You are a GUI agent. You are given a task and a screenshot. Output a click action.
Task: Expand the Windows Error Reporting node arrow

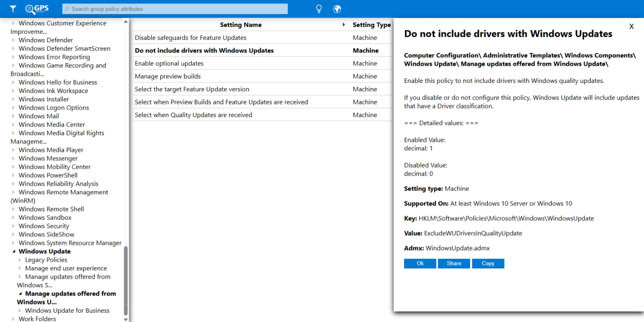(14, 57)
